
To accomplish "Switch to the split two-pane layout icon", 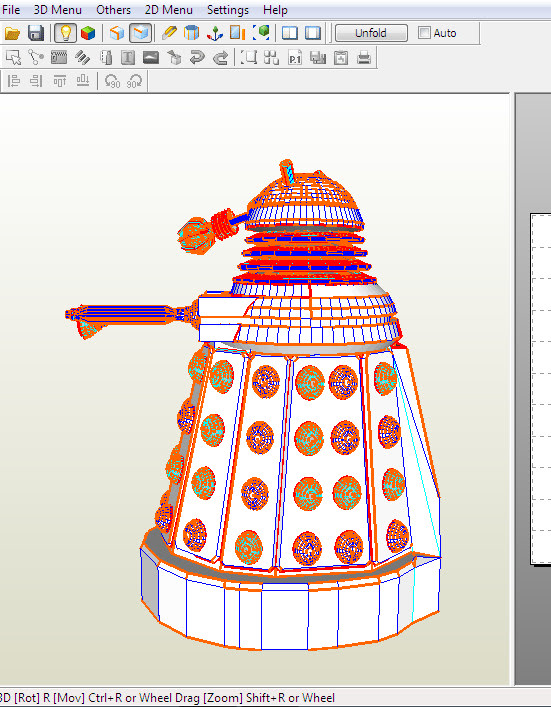I will click(289, 33).
